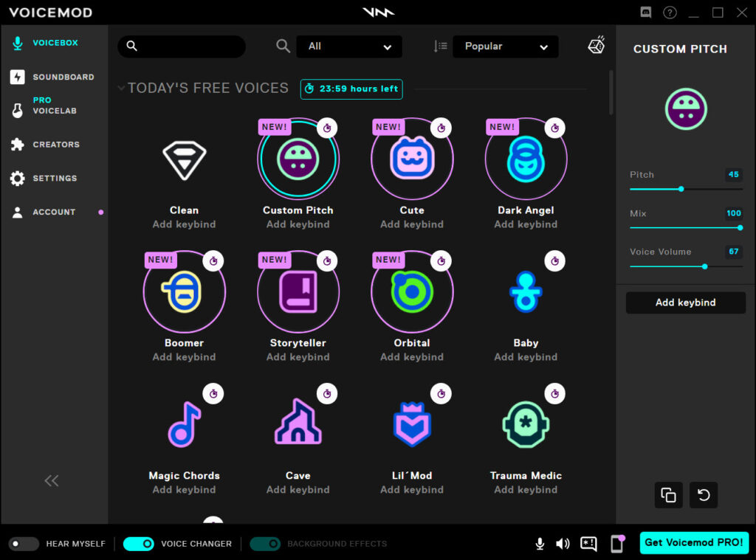Click the Voice Volume slider handle
Image resolution: width=756 pixels, height=560 pixels.
click(705, 266)
